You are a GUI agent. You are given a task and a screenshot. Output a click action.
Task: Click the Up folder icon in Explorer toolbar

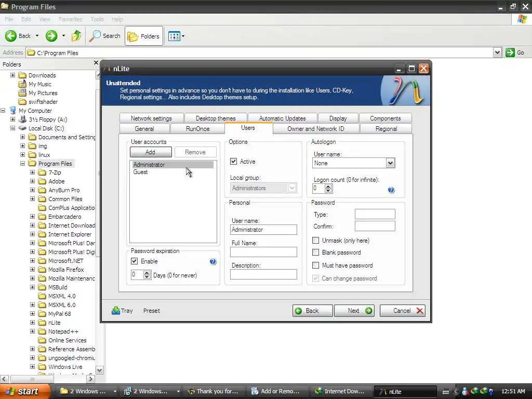[x=76, y=36]
